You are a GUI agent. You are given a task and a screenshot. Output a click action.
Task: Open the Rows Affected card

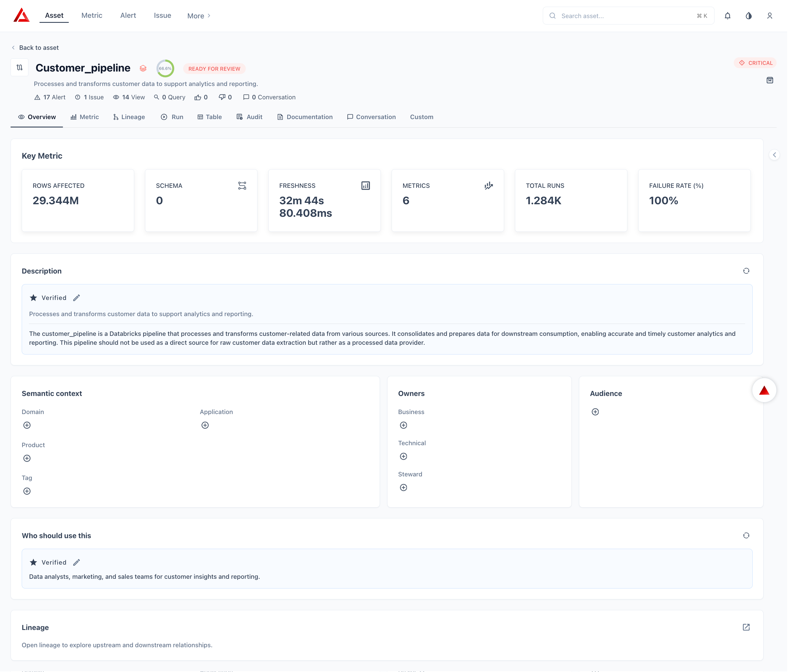click(x=78, y=200)
